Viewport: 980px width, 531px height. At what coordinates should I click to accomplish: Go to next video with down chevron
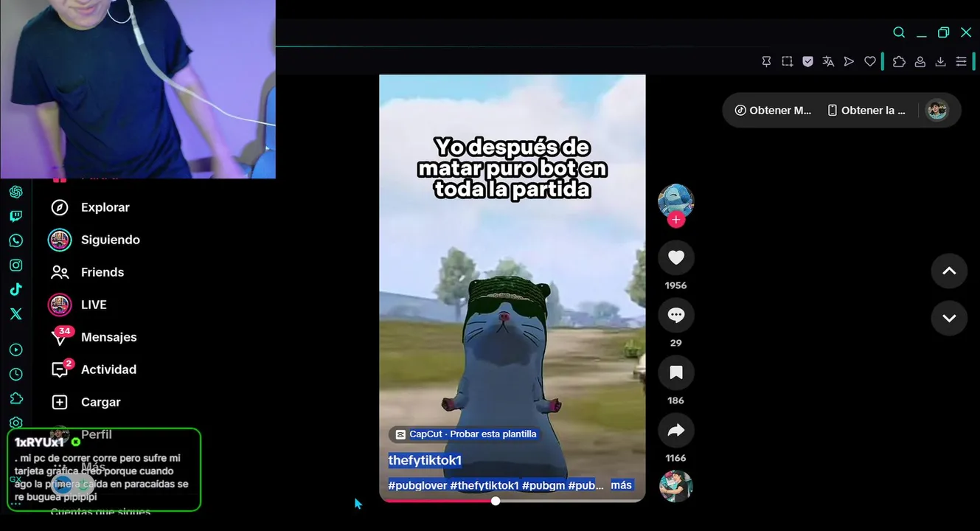point(949,319)
